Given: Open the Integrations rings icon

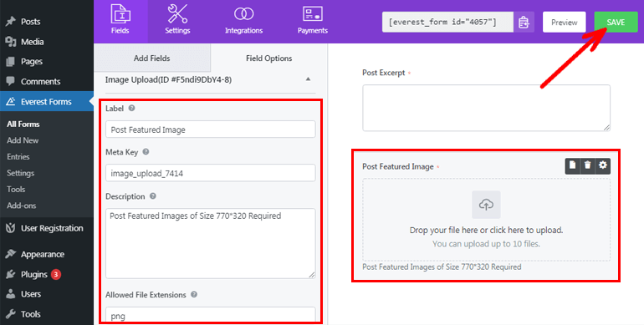Looking at the screenshot, I should (x=243, y=14).
